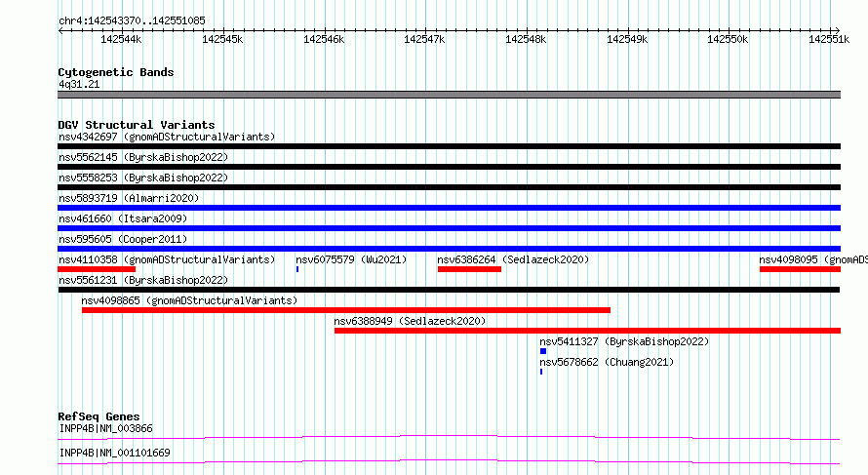868x475 pixels.
Task: Select the nsv595605 blue variant bar
Action: click(x=449, y=249)
